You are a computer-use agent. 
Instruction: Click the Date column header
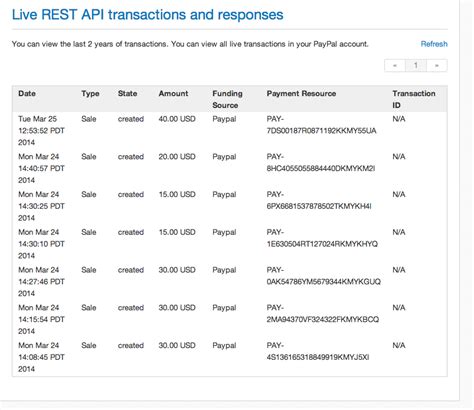click(27, 93)
